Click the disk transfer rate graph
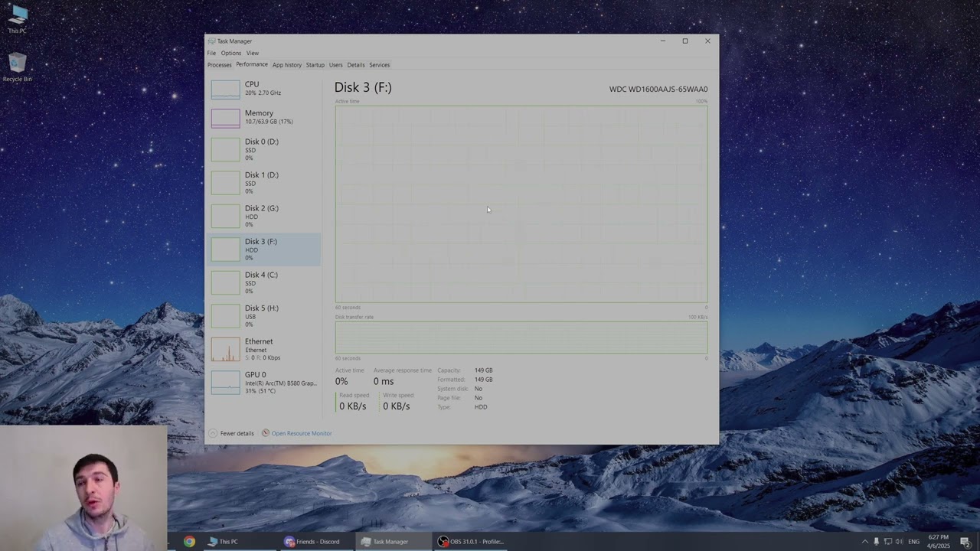The width and height of the screenshot is (980, 551). click(521, 337)
